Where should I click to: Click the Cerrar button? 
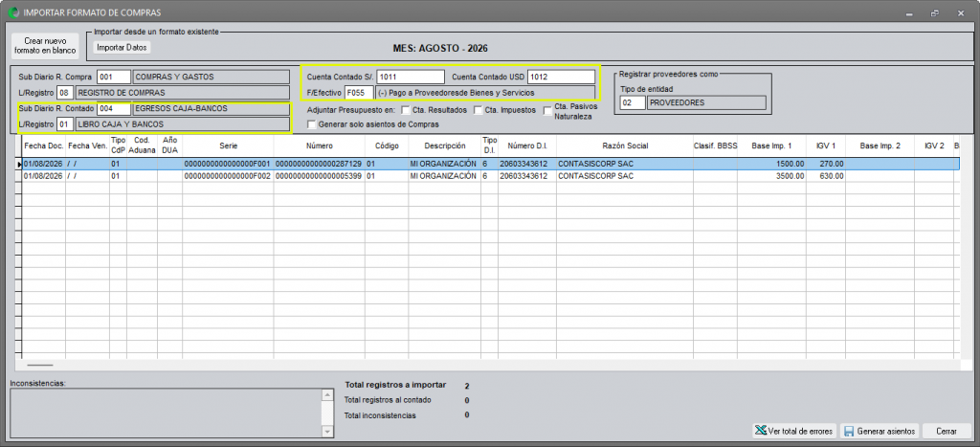[x=947, y=432]
